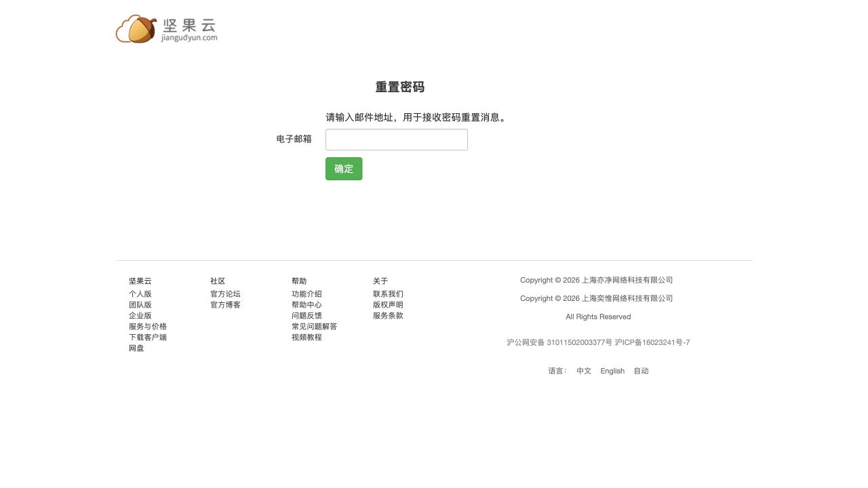Screen dimensions: 868x488
Task: Open the 个人版 footer link
Action: point(140,294)
